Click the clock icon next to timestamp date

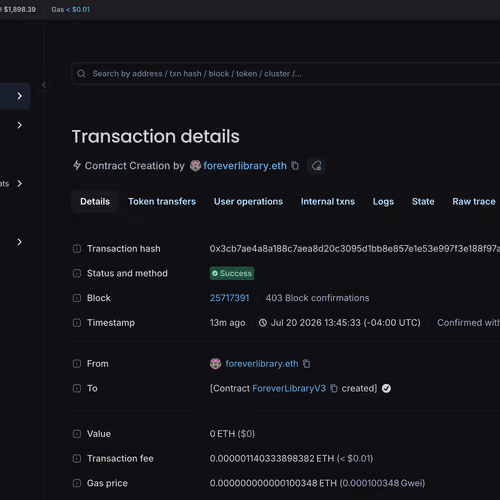263,323
